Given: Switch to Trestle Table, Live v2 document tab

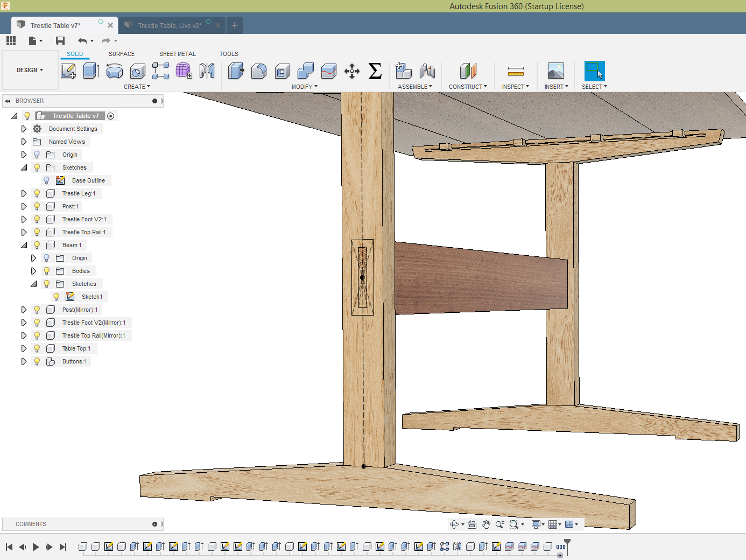Looking at the screenshot, I should click(x=170, y=25).
